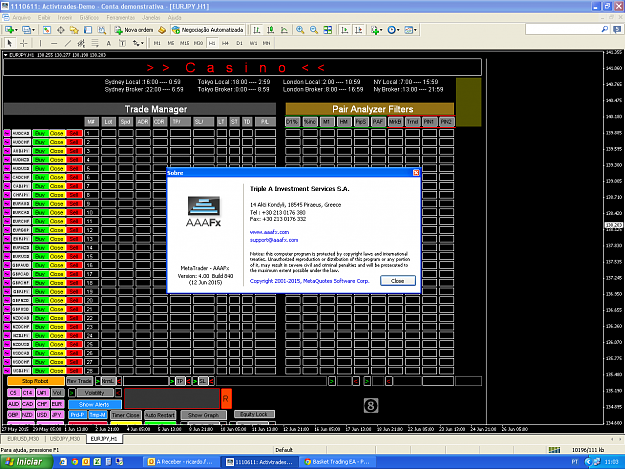Viewport: 625px width, 469px height.
Task: Open the Strategy Tester magnifier icon
Action: [102, 30]
